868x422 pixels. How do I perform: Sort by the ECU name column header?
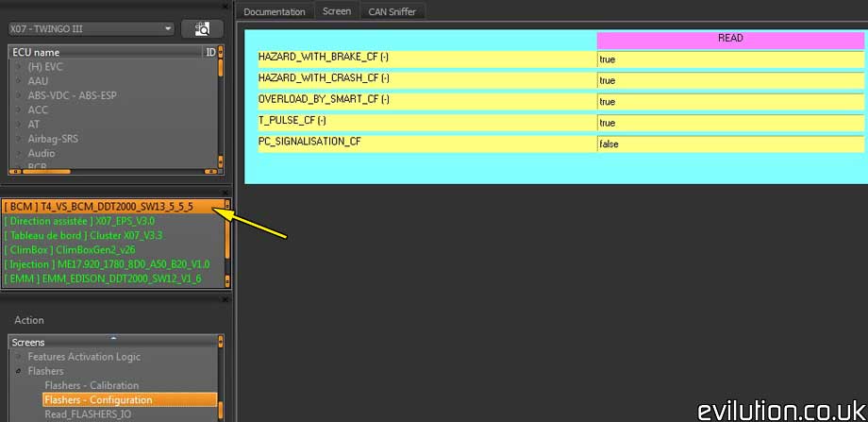click(105, 52)
